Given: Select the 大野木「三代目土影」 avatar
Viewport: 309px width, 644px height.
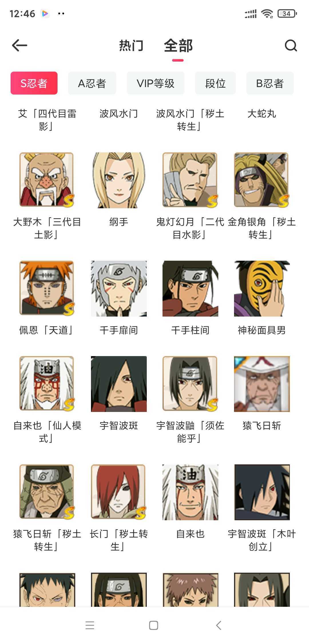Looking at the screenshot, I should [47, 180].
